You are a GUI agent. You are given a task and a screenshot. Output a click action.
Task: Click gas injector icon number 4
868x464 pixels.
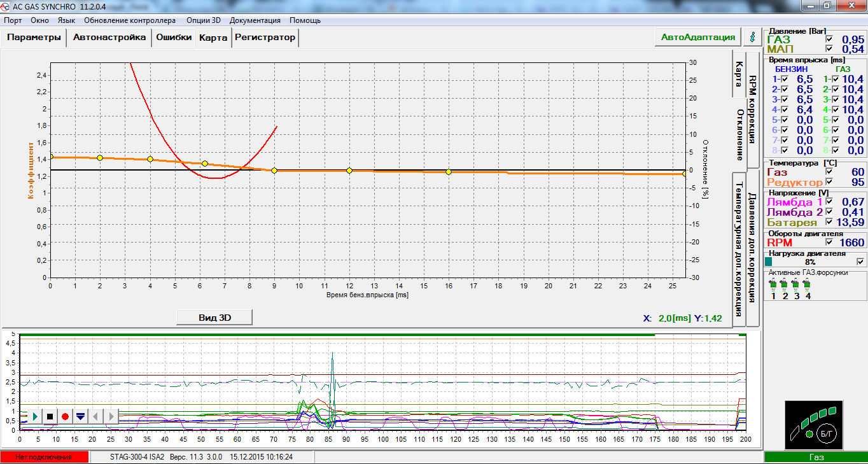click(808, 284)
